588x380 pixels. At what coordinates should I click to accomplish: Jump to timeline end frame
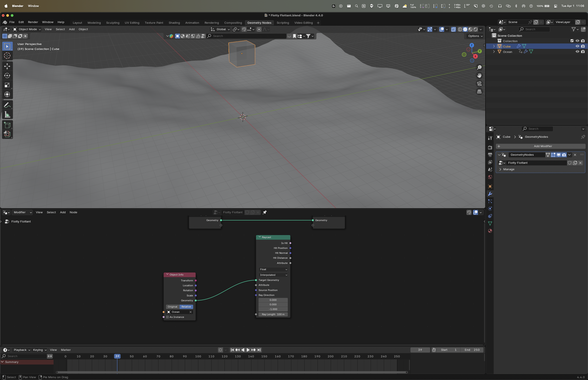pos(259,350)
